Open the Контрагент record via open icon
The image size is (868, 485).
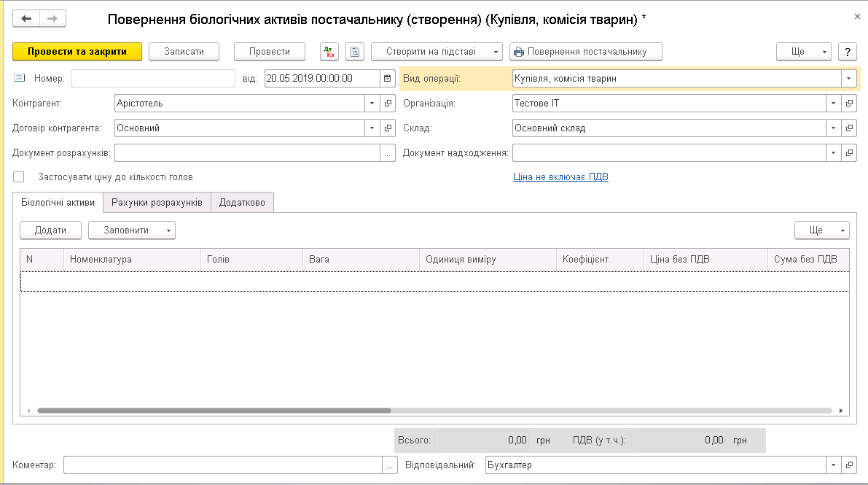[388, 104]
